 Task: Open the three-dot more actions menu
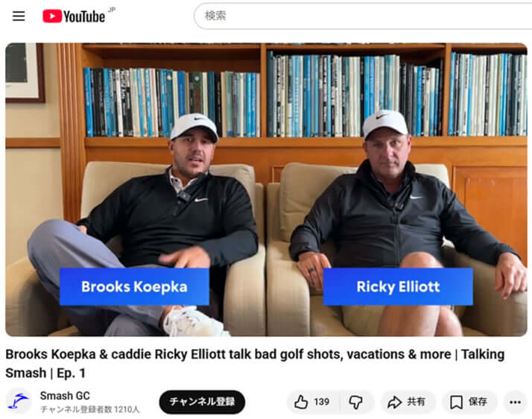point(515,403)
